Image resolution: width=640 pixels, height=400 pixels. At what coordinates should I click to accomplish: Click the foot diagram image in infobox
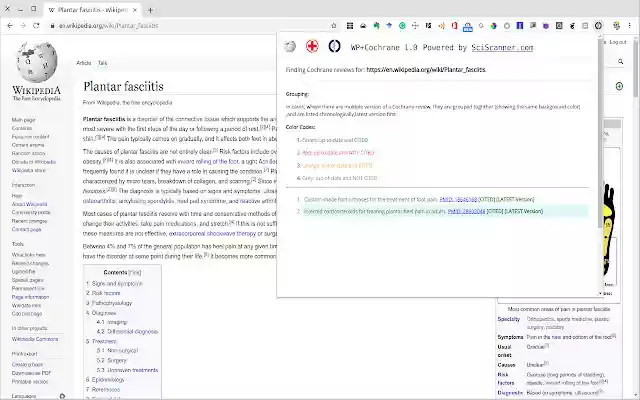tap(608, 229)
